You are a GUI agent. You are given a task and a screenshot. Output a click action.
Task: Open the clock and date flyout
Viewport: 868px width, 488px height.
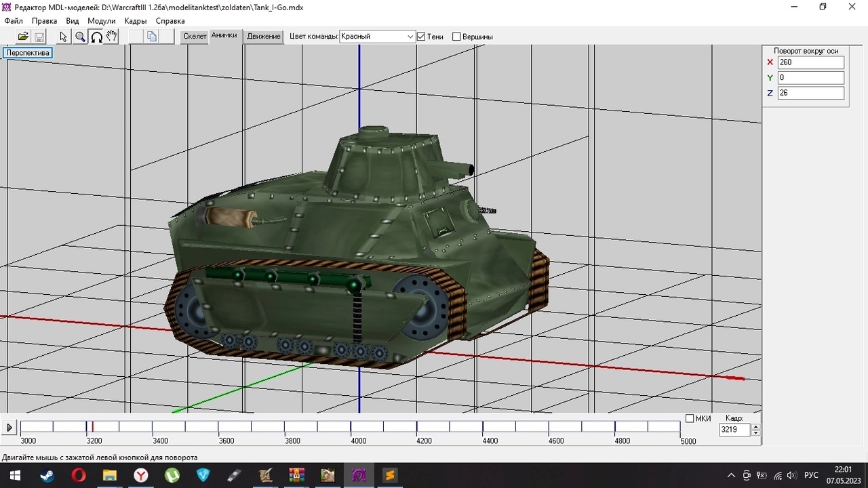843,475
